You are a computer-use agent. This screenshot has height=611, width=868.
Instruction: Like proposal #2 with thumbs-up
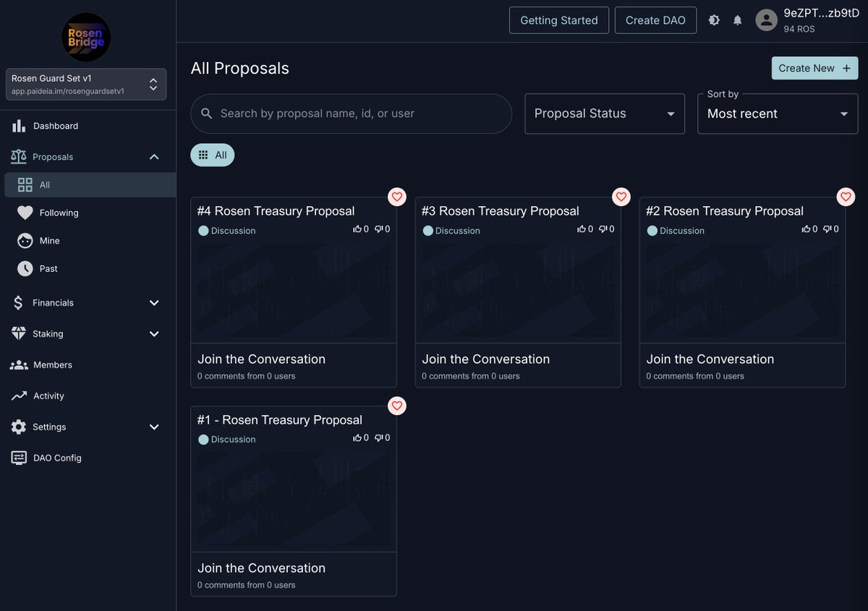tap(806, 229)
